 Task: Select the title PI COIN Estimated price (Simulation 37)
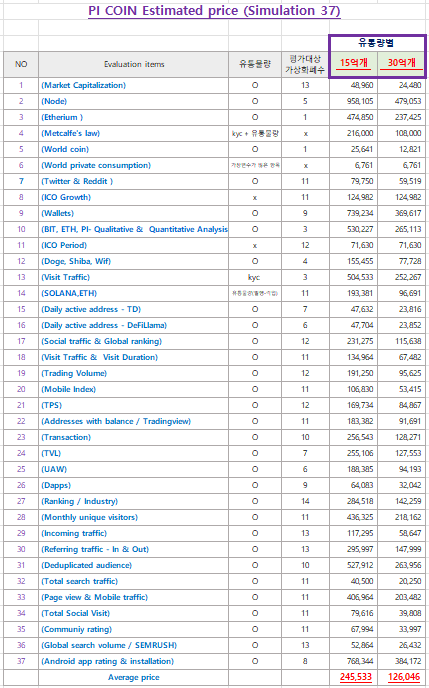214,11
